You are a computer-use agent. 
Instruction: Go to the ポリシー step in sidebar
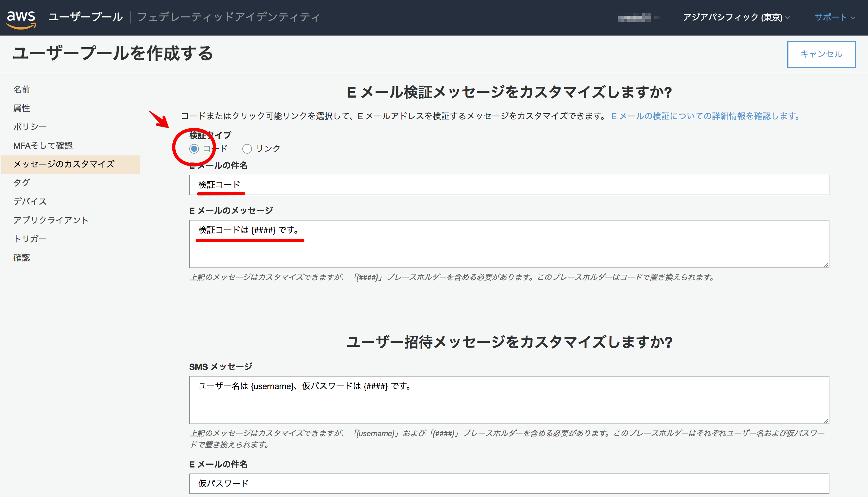pos(30,127)
